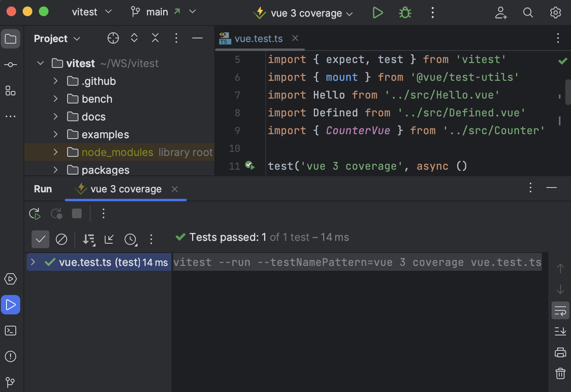The height and width of the screenshot is (392, 571).
Task: Collapse the vitest project root
Action: click(40, 63)
